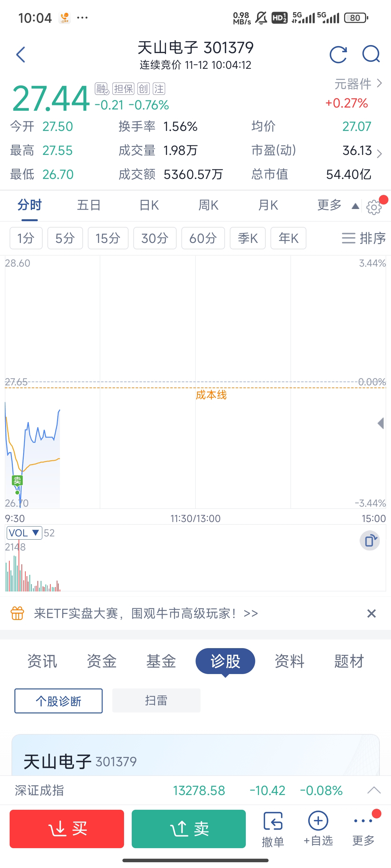Tap the rotate chart landscape icon
Image resolution: width=391 pixels, height=868 pixels.
(370, 541)
